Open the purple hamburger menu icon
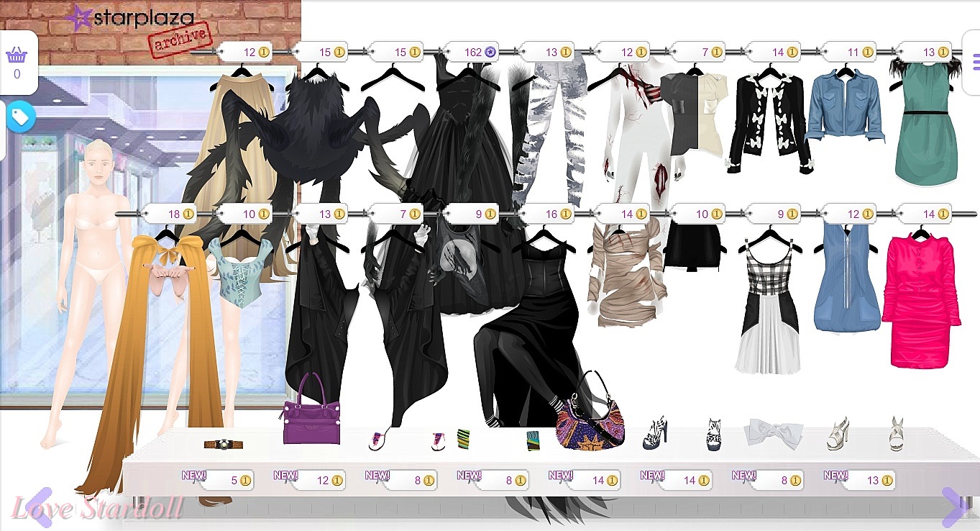The width and height of the screenshot is (980, 531). click(x=976, y=63)
